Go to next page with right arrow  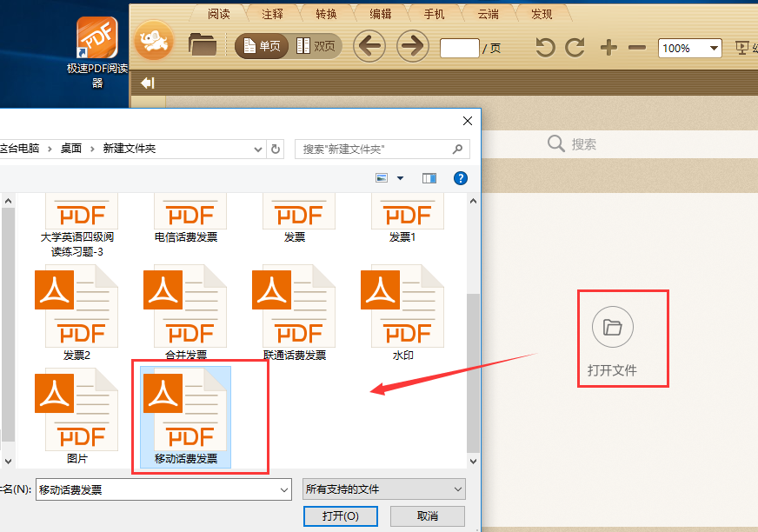(413, 46)
